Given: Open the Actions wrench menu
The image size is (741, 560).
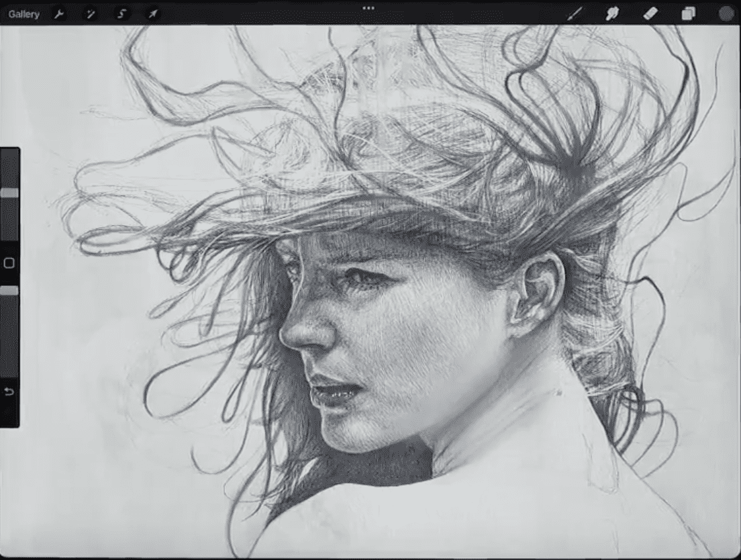Looking at the screenshot, I should click(59, 14).
